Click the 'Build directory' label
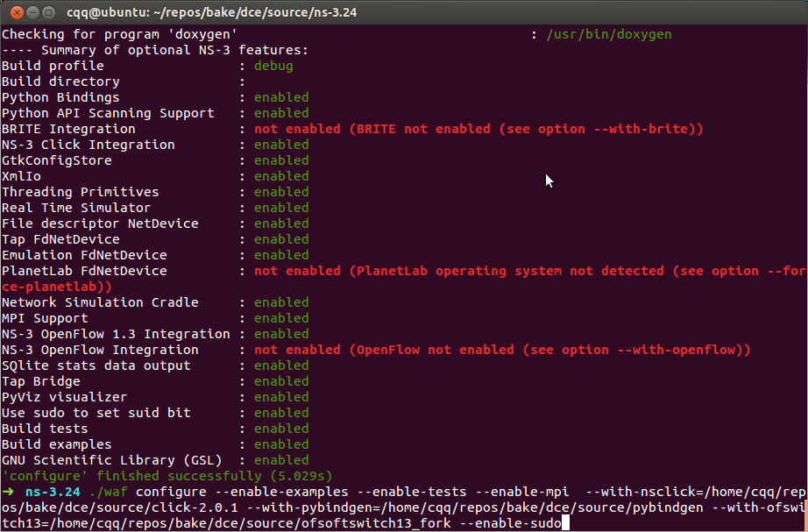The image size is (808, 532). click(60, 82)
